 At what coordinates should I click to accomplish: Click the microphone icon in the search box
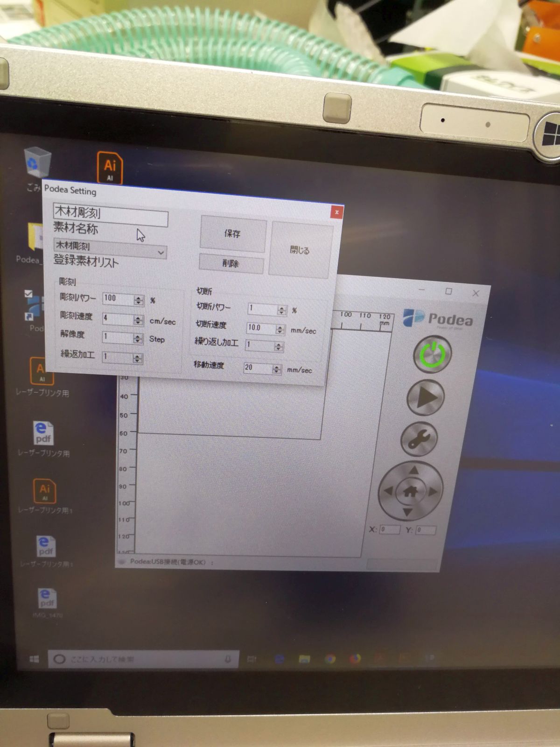pyautogui.click(x=228, y=659)
